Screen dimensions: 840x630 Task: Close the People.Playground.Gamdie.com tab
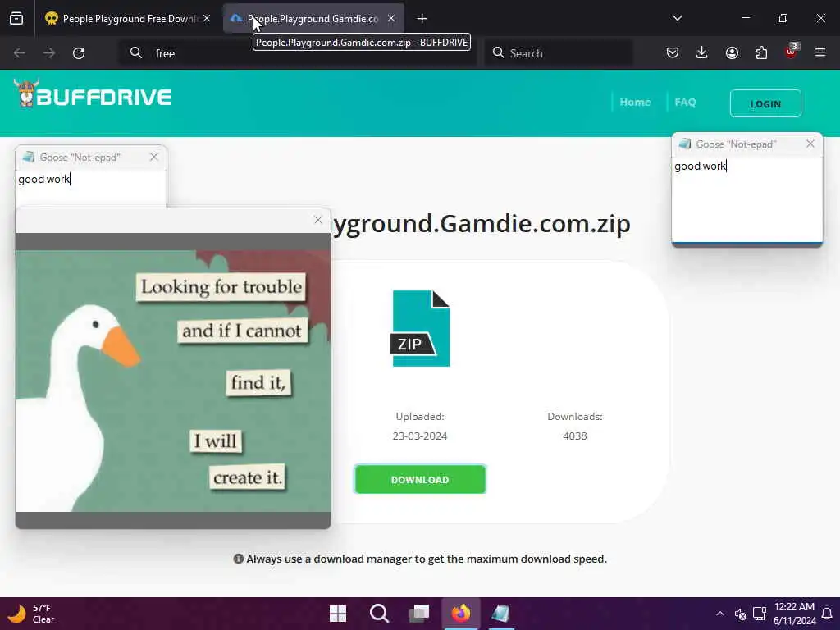(x=391, y=19)
